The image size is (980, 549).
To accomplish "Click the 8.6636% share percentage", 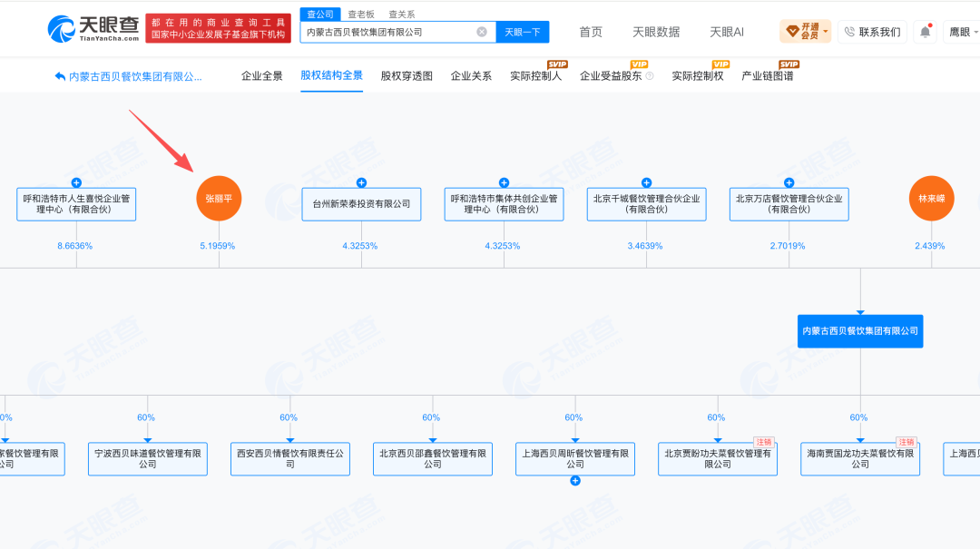I will [75, 246].
